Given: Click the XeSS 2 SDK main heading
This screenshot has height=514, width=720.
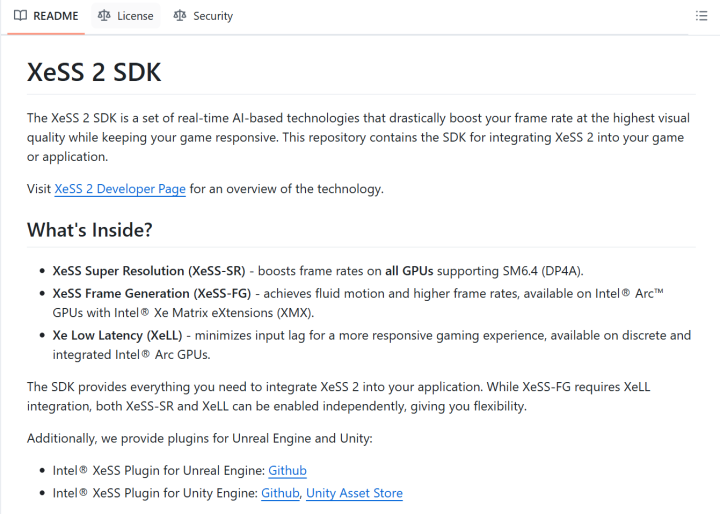Looking at the screenshot, I should pos(94,73).
